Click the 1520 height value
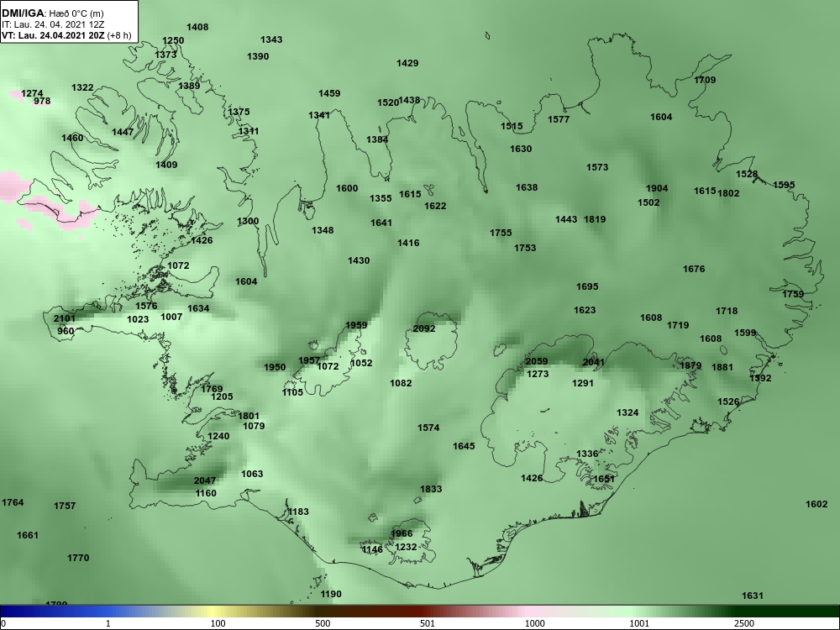The image size is (840, 630). click(x=388, y=102)
